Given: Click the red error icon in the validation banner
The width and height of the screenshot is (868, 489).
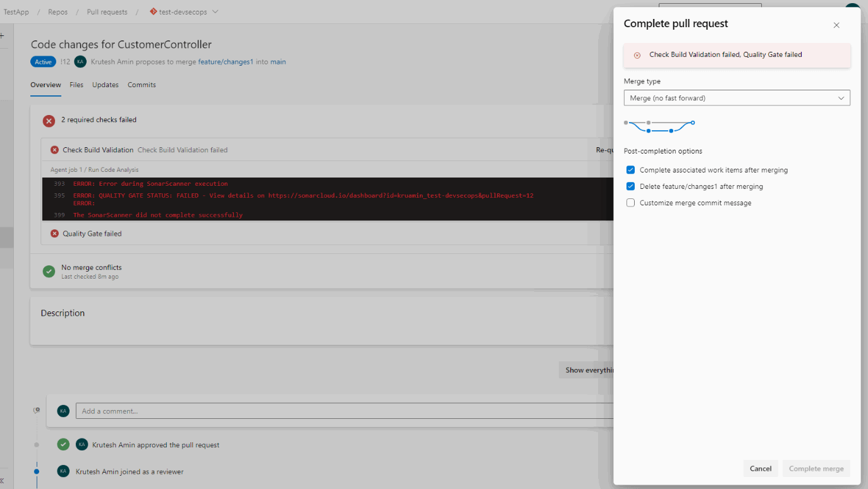Looking at the screenshot, I should click(x=637, y=56).
